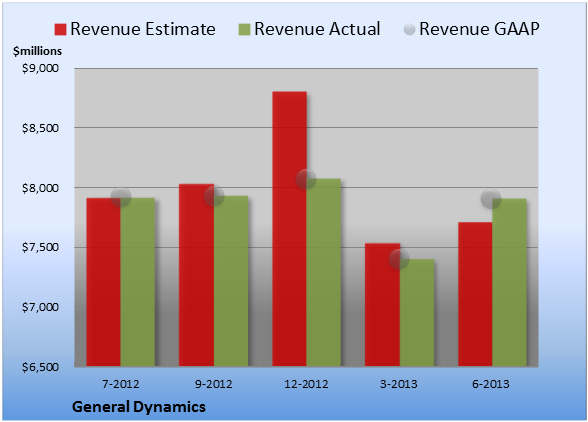Click the red estimate bar for 12-2012

tap(290, 229)
